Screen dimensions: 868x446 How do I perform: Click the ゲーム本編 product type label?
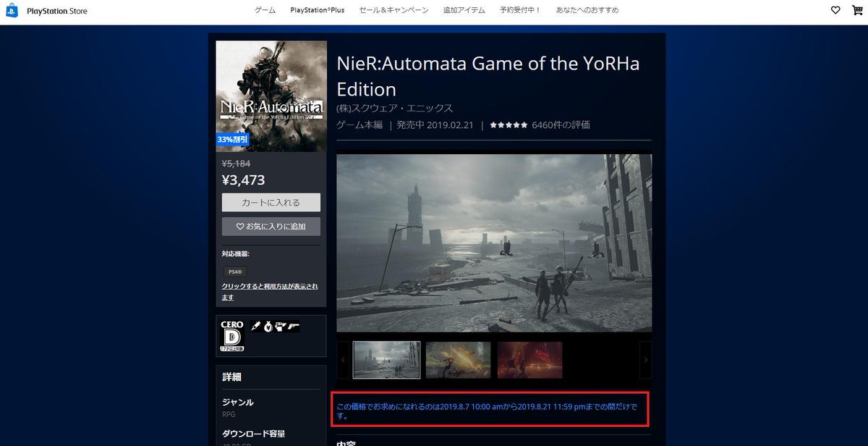click(359, 125)
